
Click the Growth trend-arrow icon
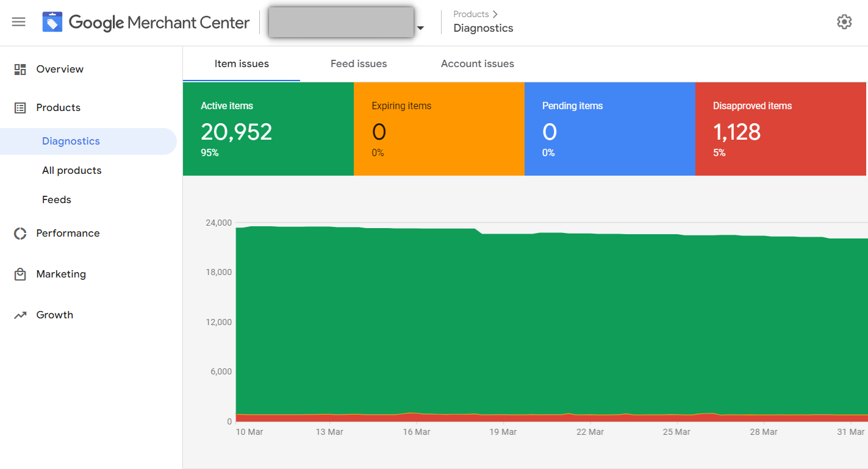20,314
